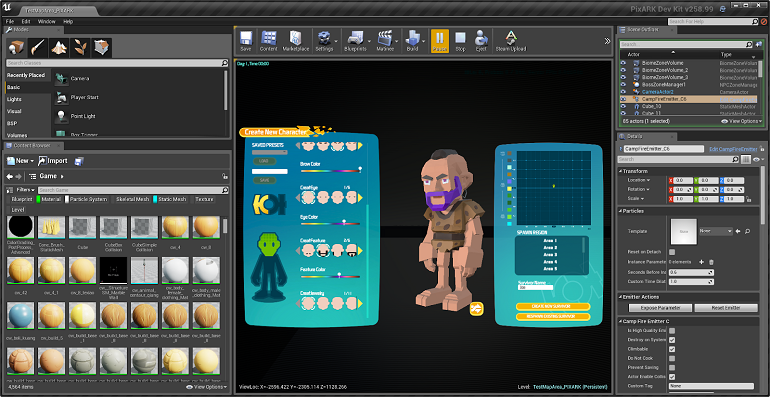Select the Paint mode brush icon

[x=38, y=48]
